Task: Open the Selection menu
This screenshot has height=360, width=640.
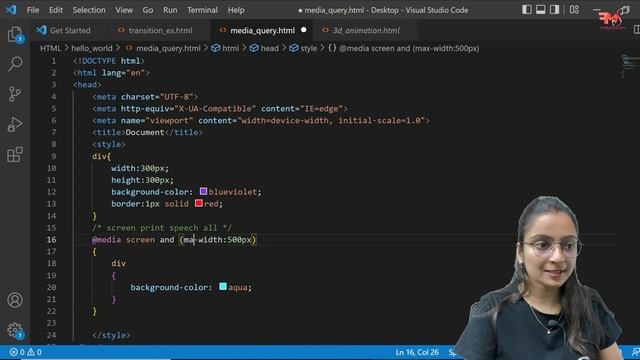Action: tap(89, 10)
